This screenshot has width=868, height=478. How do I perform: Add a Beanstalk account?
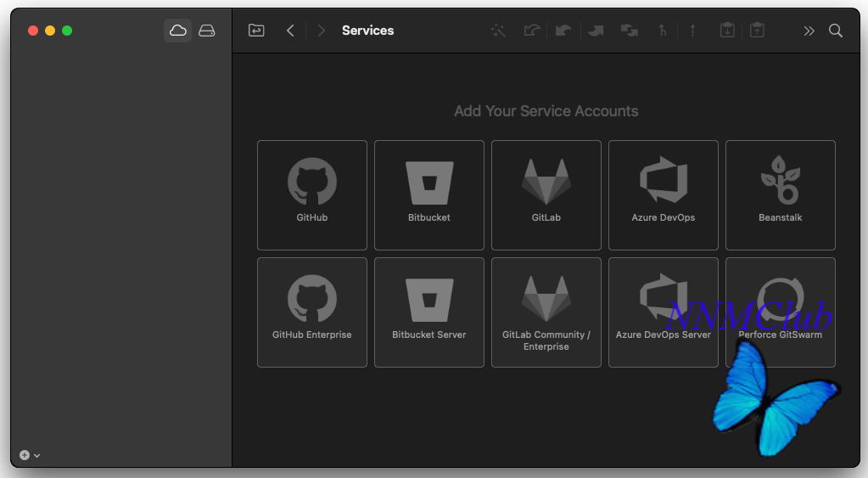click(781, 195)
